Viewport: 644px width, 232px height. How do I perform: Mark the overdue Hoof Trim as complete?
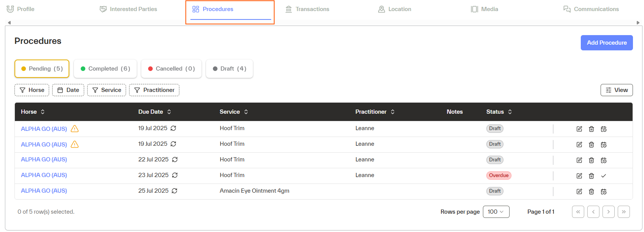tap(604, 176)
